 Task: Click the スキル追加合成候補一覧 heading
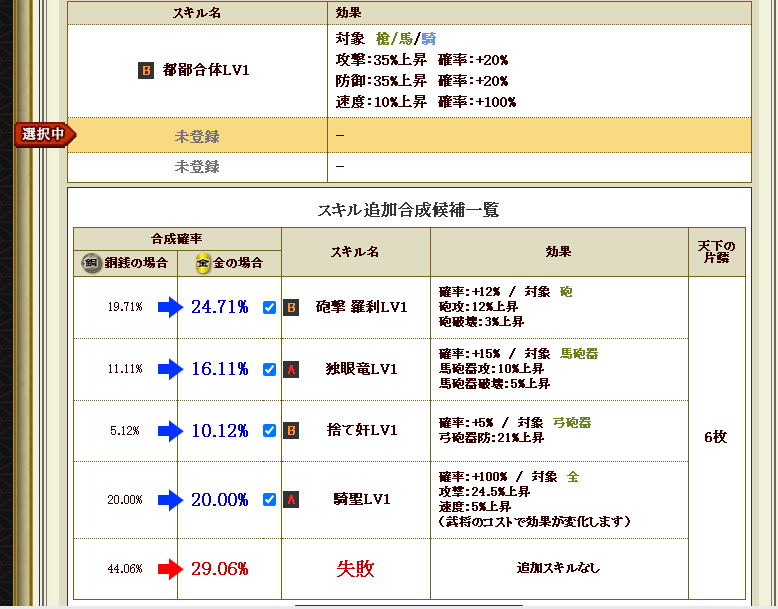pyautogui.click(x=408, y=210)
